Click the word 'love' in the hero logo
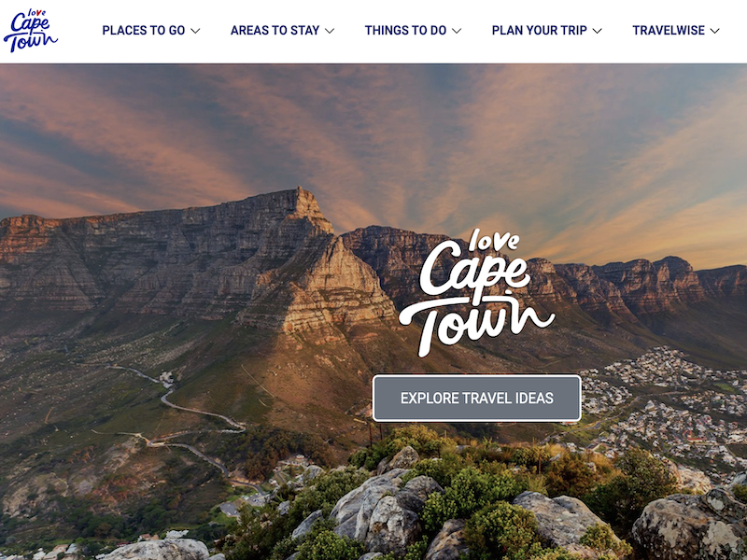 (494, 241)
